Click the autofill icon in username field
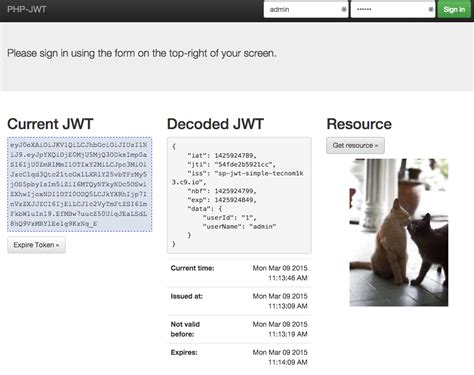The width and height of the screenshot is (474, 375). [x=344, y=9]
